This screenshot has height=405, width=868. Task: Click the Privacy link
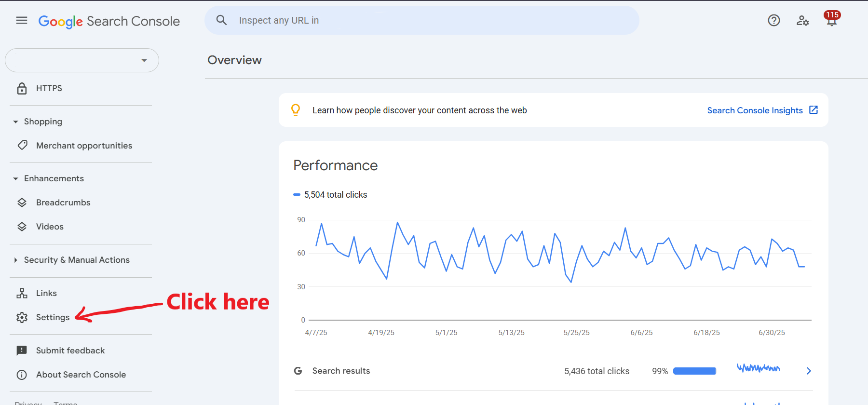tap(28, 403)
